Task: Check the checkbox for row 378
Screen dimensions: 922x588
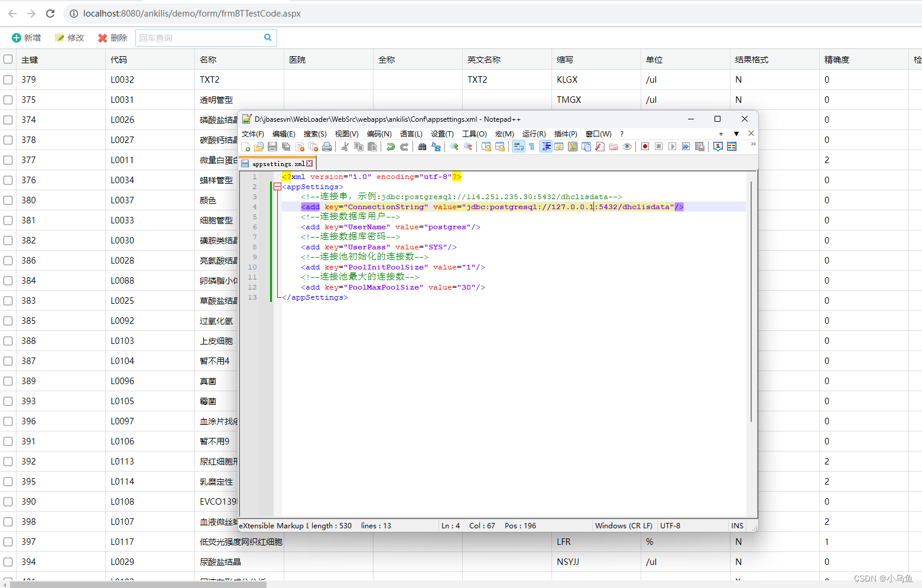Action: click(x=8, y=139)
